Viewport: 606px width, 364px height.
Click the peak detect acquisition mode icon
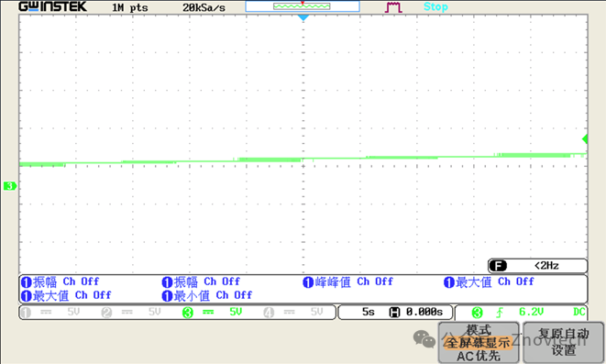click(393, 7)
